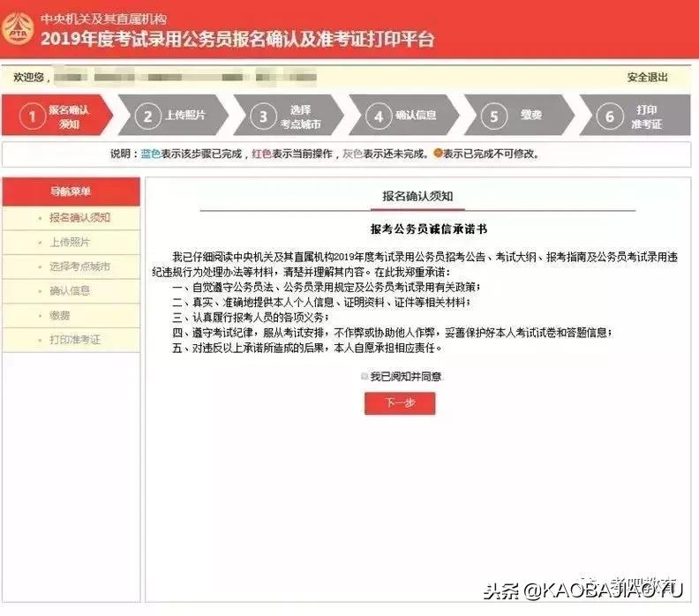Check the 我已阅知并同意 agreement checkbox

pos(365,377)
